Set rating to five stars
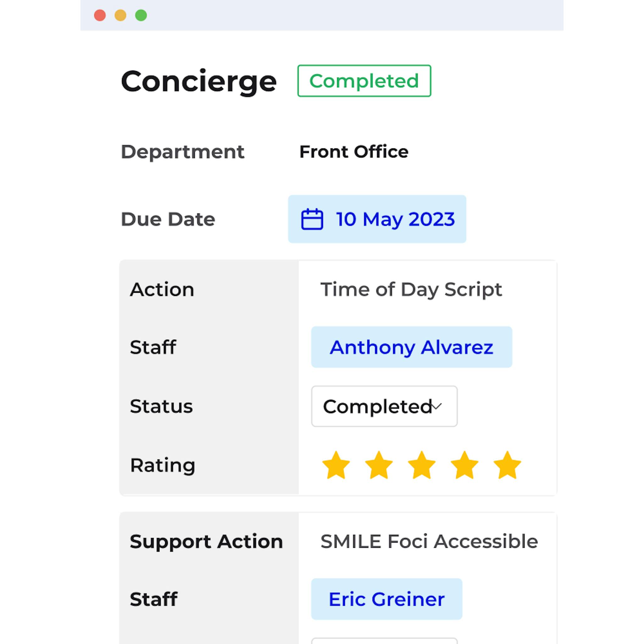Viewport: 644px width, 644px height. point(507,465)
